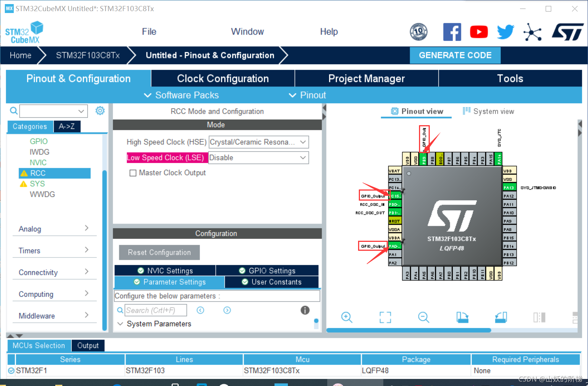This screenshot has width=588, height=386.
Task: Click the Reset Configuration button
Action: (159, 252)
